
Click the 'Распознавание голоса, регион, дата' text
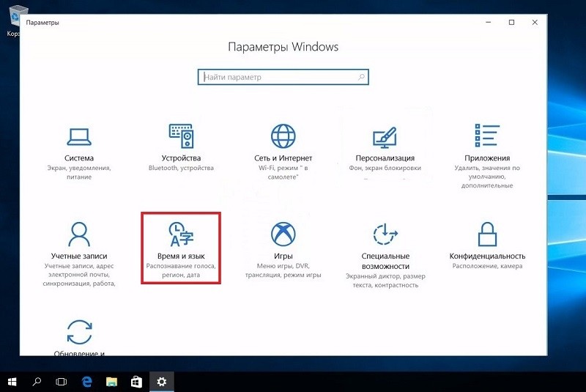pos(181,270)
